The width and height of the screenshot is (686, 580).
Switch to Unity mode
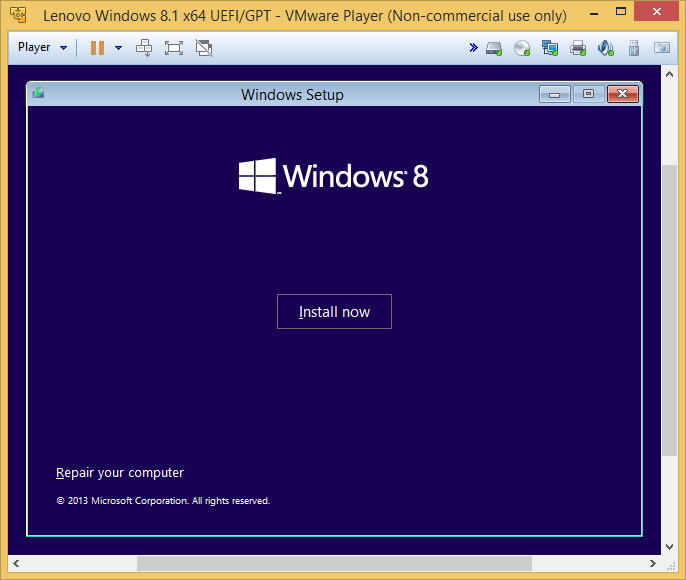[x=204, y=48]
